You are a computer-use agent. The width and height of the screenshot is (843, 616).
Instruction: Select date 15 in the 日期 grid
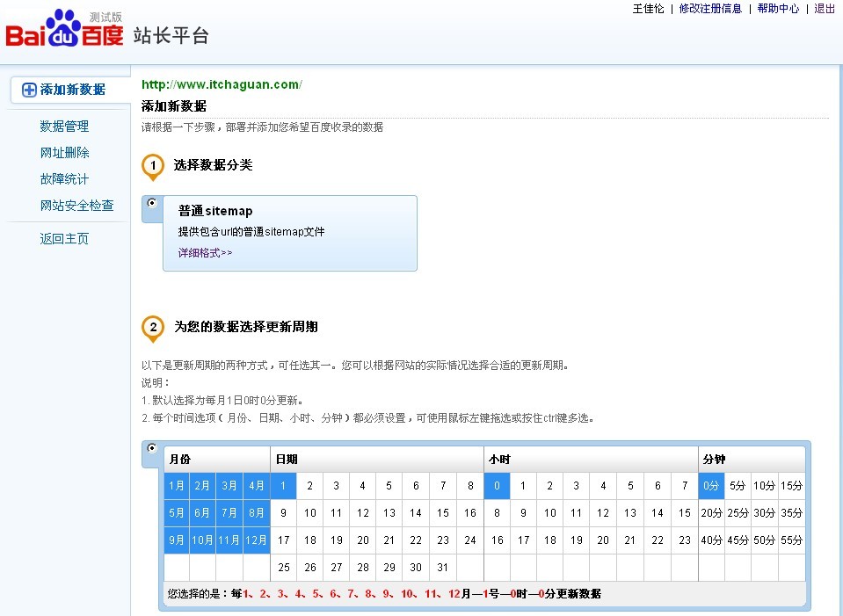[443, 513]
